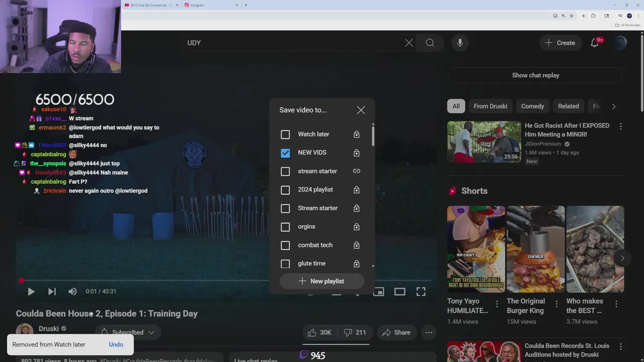The image size is (644, 362).
Task: Bookmark this page with star icon
Action: point(572,16)
